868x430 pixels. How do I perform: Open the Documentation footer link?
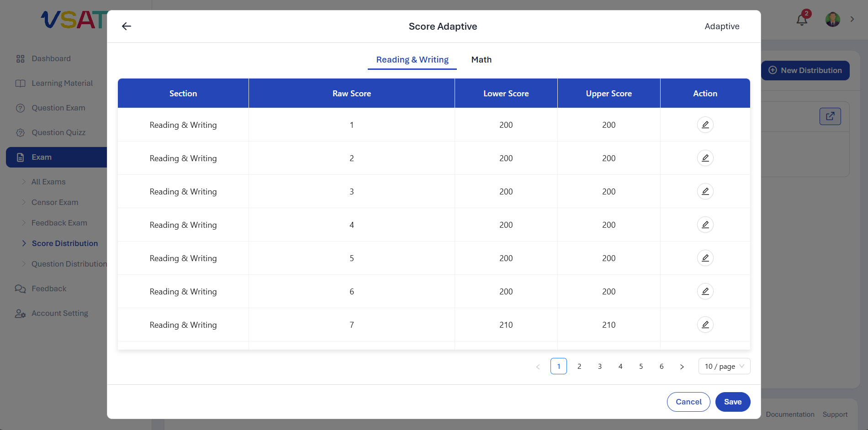click(790, 414)
